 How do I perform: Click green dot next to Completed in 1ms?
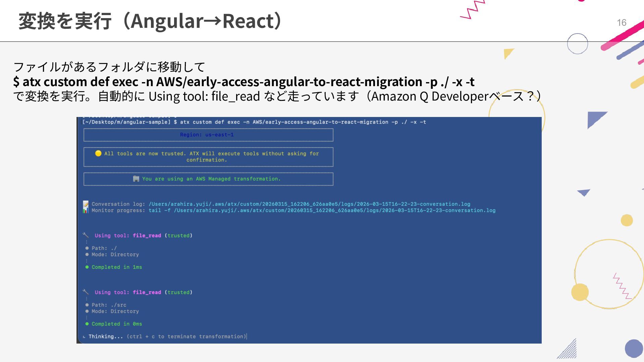[87, 267]
